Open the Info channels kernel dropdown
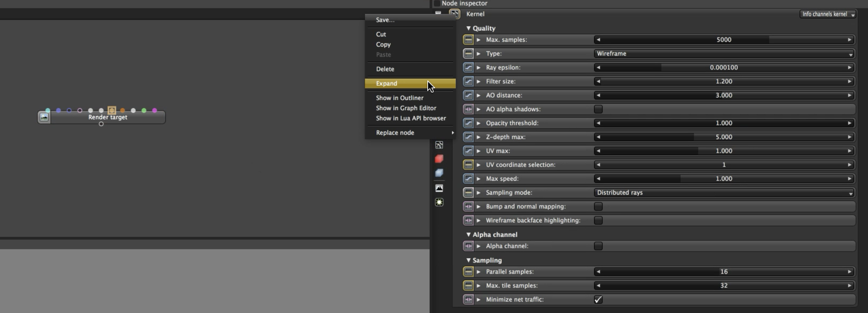The height and width of the screenshot is (313, 868). coord(828,14)
